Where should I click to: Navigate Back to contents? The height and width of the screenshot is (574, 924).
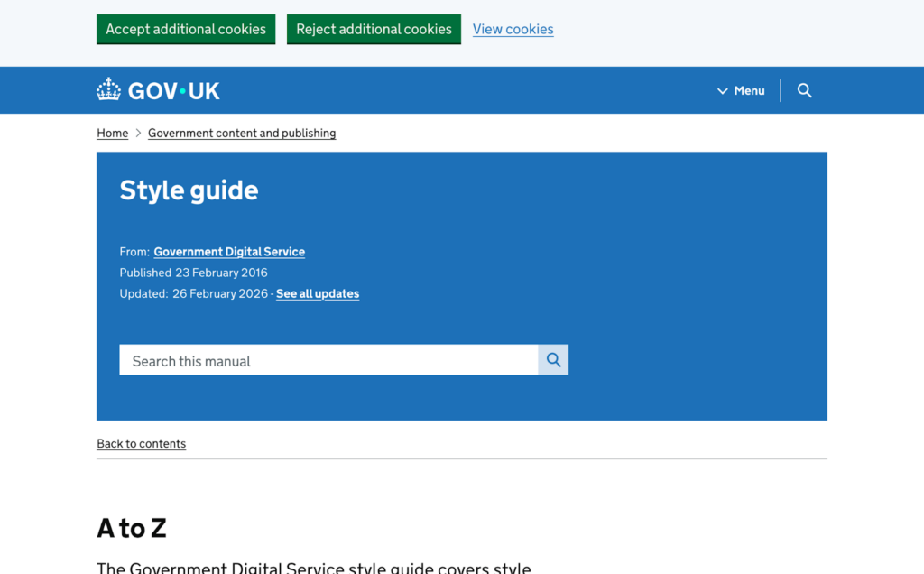pos(141,443)
